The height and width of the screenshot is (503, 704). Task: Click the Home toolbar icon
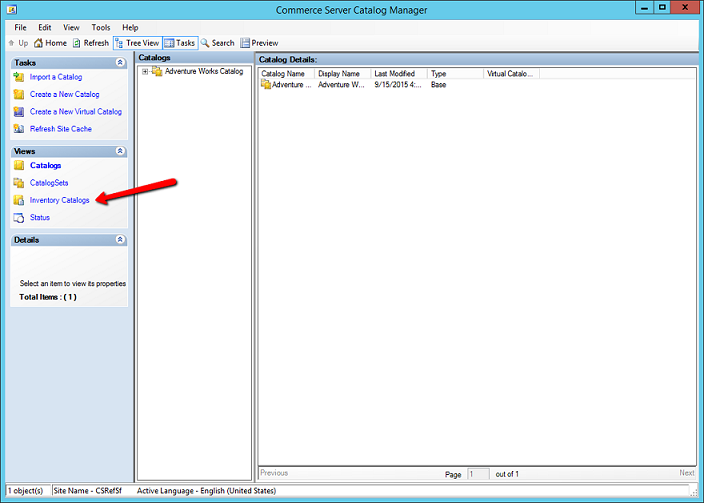[x=38, y=43]
